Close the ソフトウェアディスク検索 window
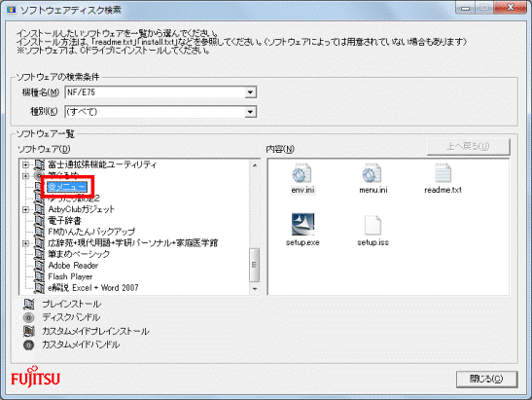 pyautogui.click(x=510, y=8)
